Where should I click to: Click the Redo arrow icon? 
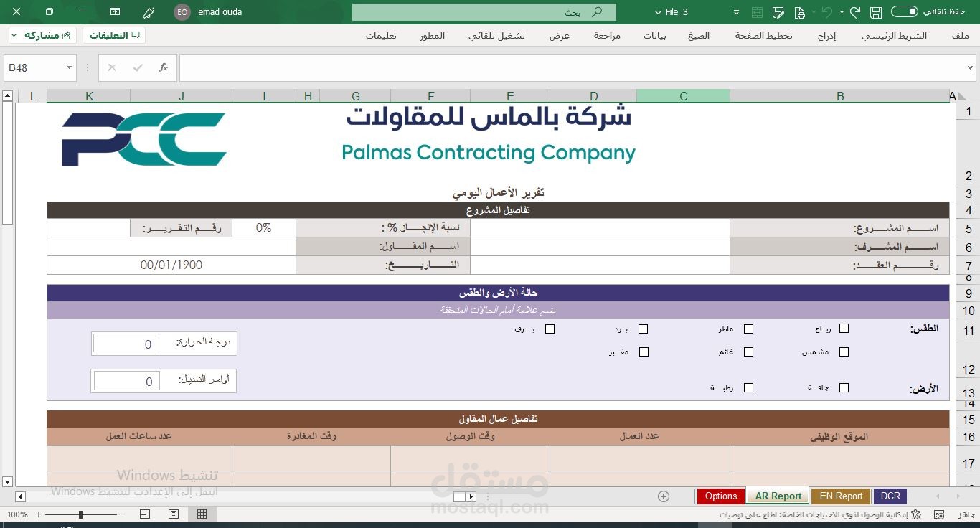click(x=854, y=12)
